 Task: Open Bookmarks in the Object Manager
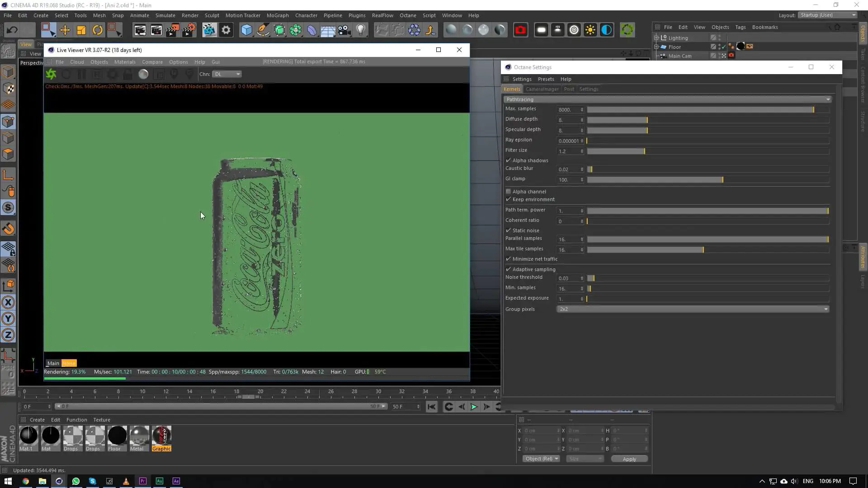[765, 27]
